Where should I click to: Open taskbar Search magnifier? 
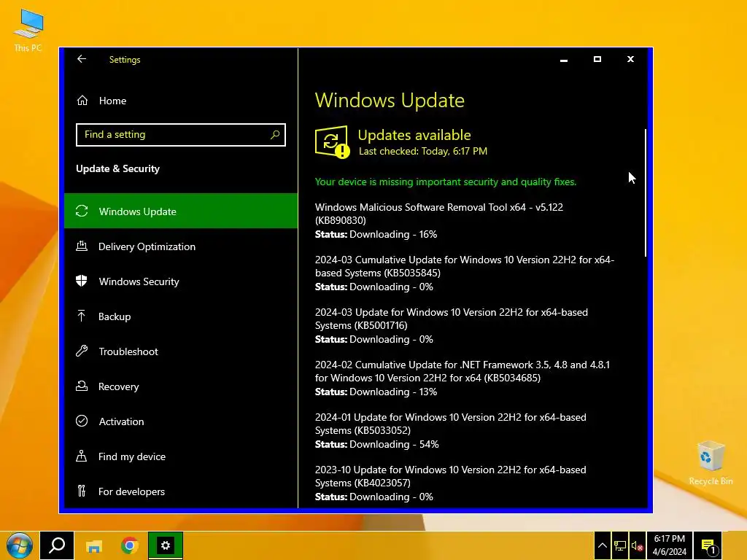(x=57, y=545)
